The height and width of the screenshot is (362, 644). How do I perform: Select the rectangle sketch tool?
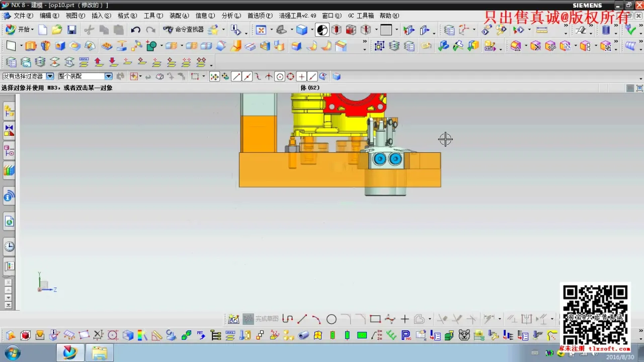tap(375, 319)
